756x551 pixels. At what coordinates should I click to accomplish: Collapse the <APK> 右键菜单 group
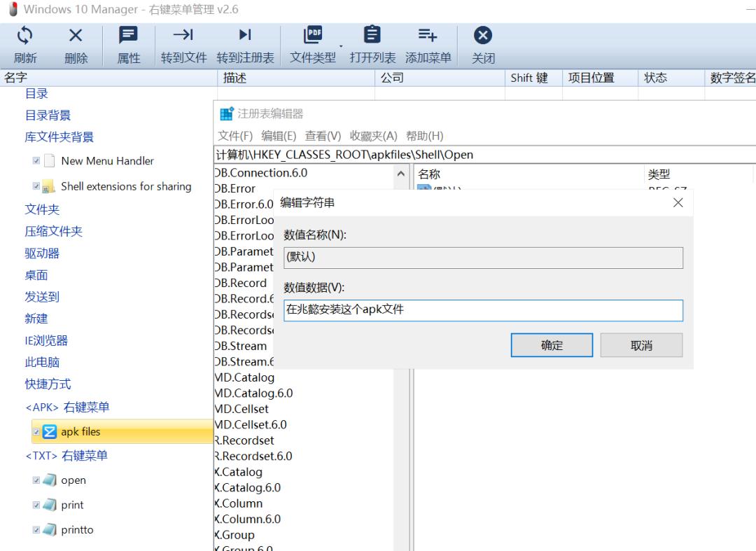pyautogui.click(x=67, y=407)
